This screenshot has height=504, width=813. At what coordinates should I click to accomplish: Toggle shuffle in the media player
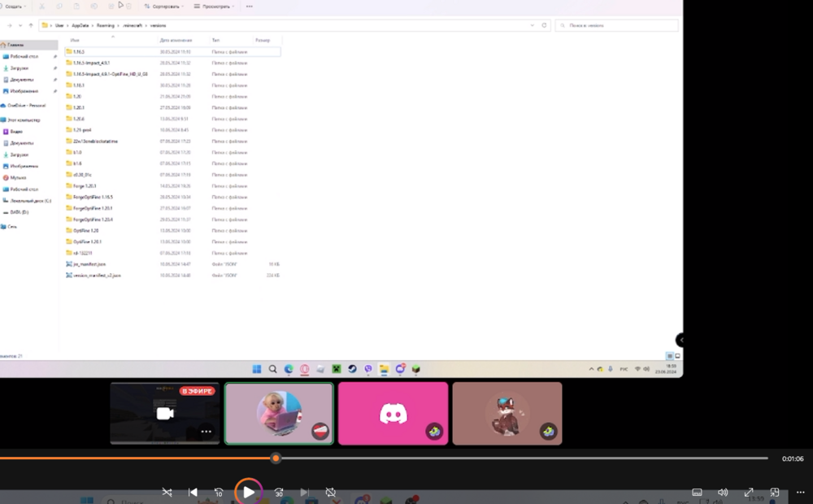[x=167, y=492]
